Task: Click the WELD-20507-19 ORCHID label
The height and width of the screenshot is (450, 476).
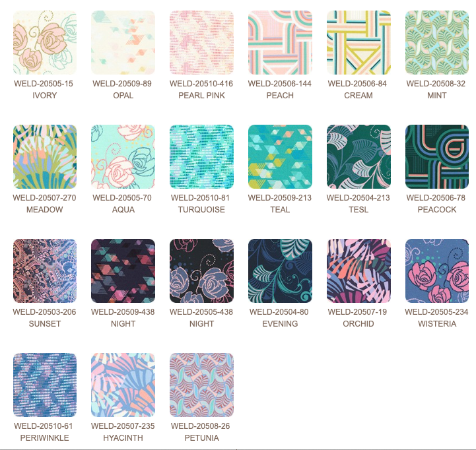Action: (358, 317)
